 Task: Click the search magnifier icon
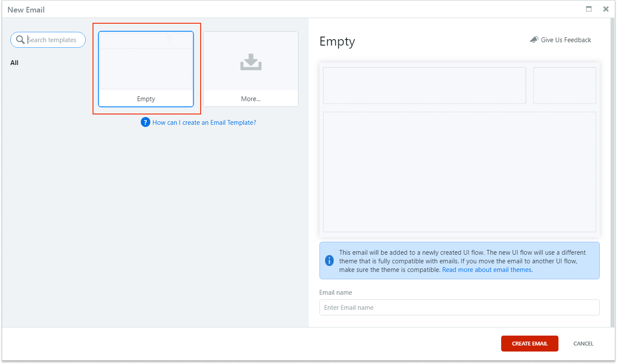pos(20,40)
